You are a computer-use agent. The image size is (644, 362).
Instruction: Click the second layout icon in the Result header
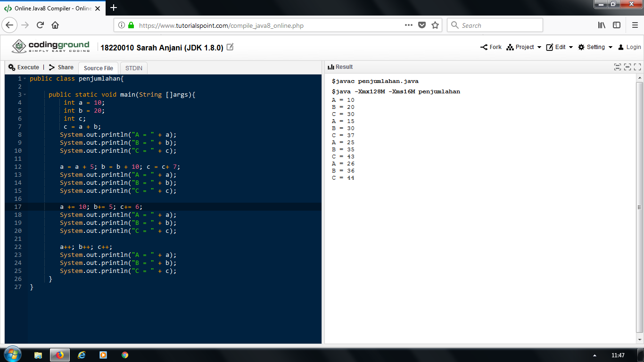(627, 67)
